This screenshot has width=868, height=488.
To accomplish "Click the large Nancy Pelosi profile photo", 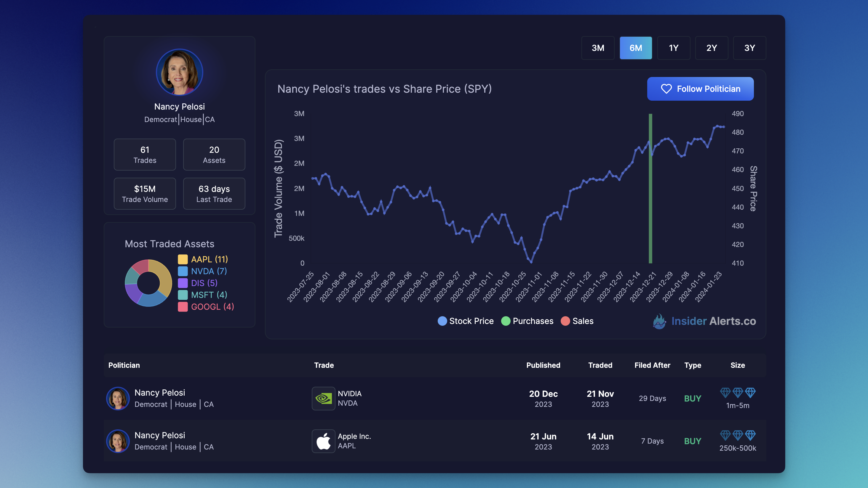I will tap(180, 73).
